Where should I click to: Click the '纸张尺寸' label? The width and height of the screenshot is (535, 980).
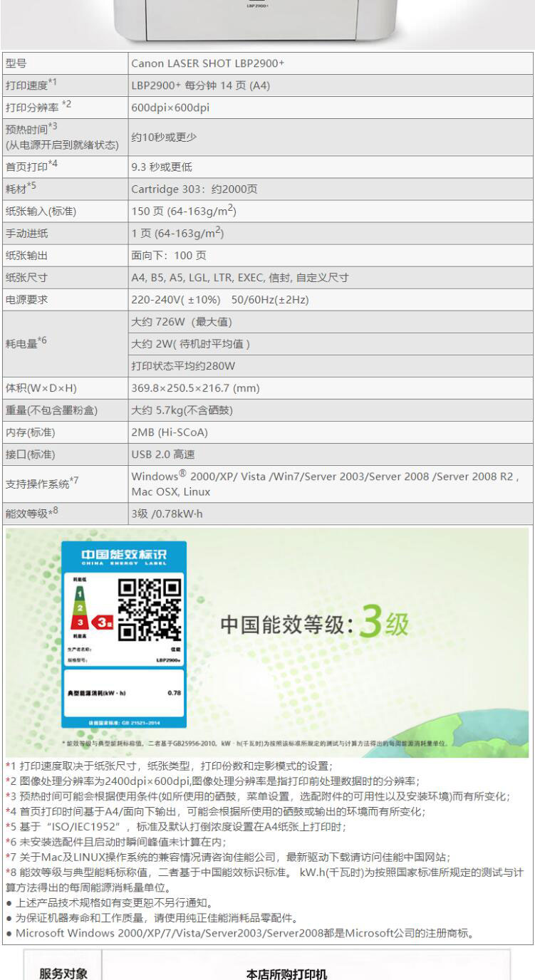pyautogui.click(x=27, y=278)
